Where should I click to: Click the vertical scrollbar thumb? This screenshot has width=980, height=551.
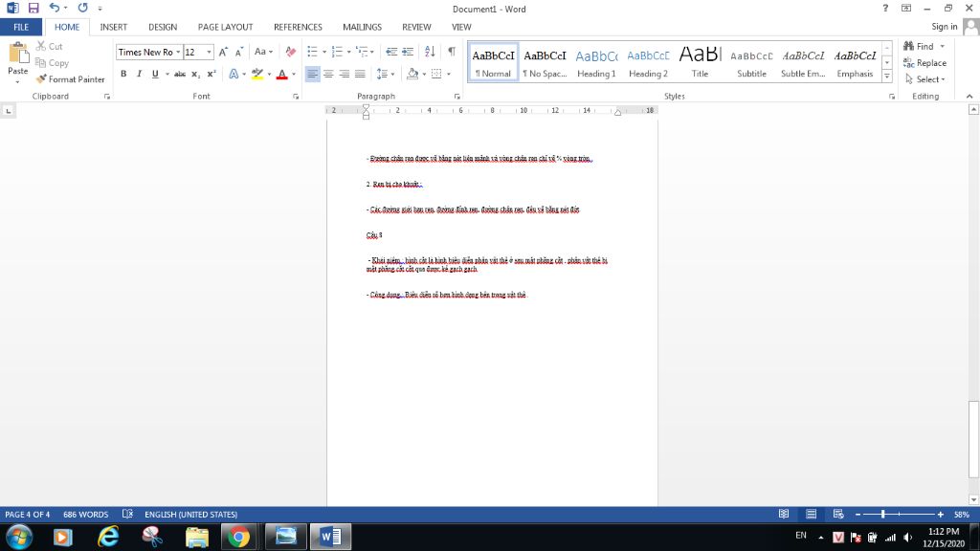[x=973, y=438]
